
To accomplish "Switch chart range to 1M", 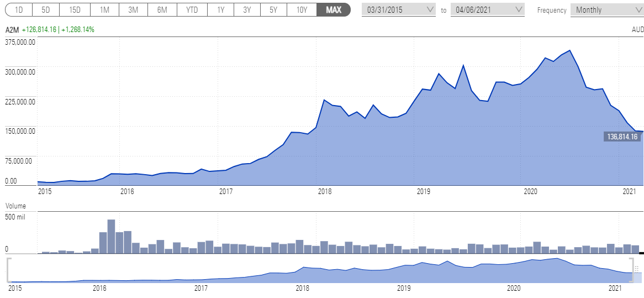I will click(105, 10).
